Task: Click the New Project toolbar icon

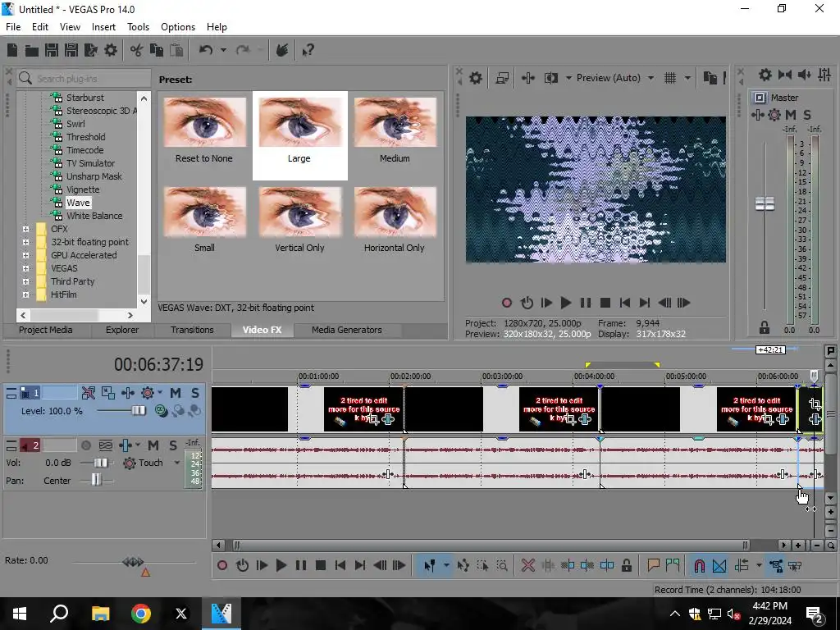Action: point(12,50)
